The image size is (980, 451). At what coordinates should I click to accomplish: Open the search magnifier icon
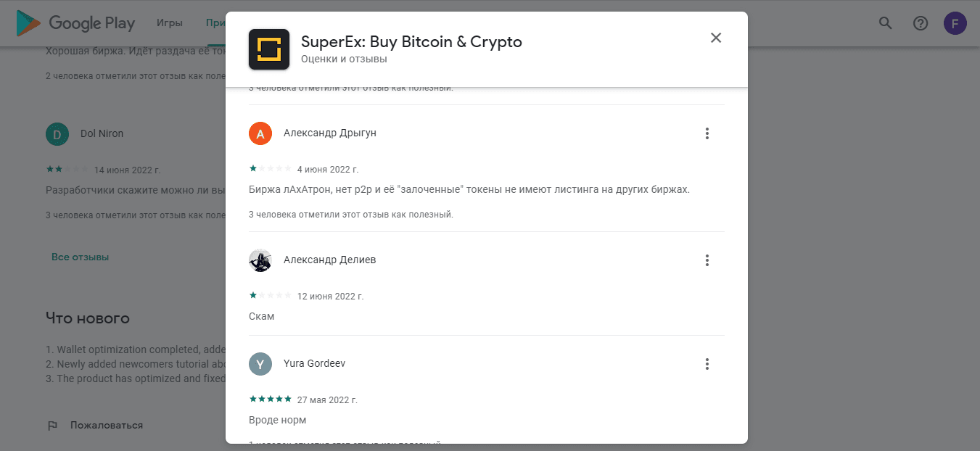(x=886, y=23)
